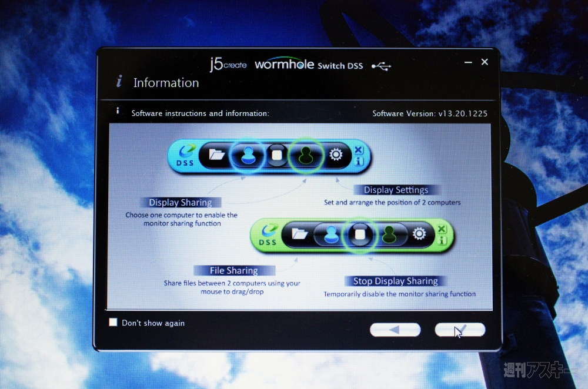This screenshot has width=588, height=389.
Task: Click small info icon before Software instructions
Action: [x=118, y=111]
